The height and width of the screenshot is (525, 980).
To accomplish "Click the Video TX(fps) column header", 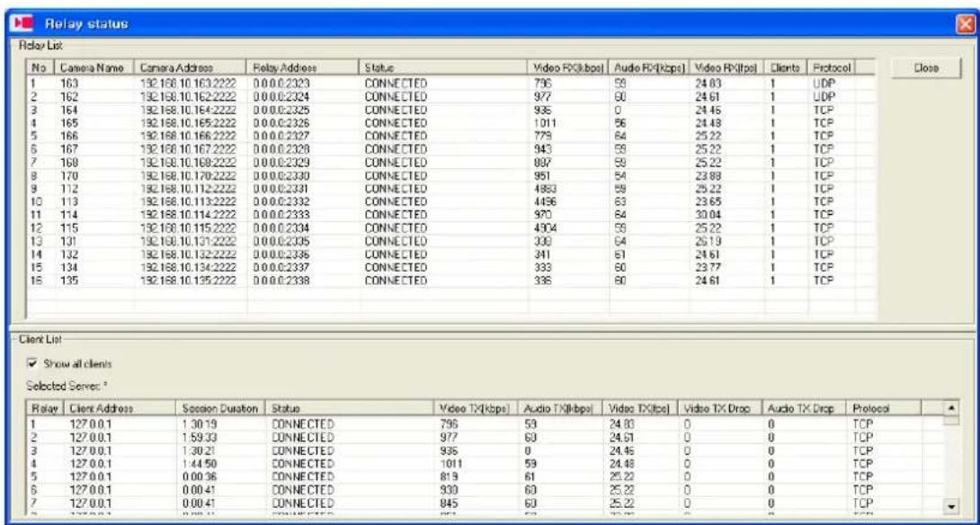I will coord(640,408).
